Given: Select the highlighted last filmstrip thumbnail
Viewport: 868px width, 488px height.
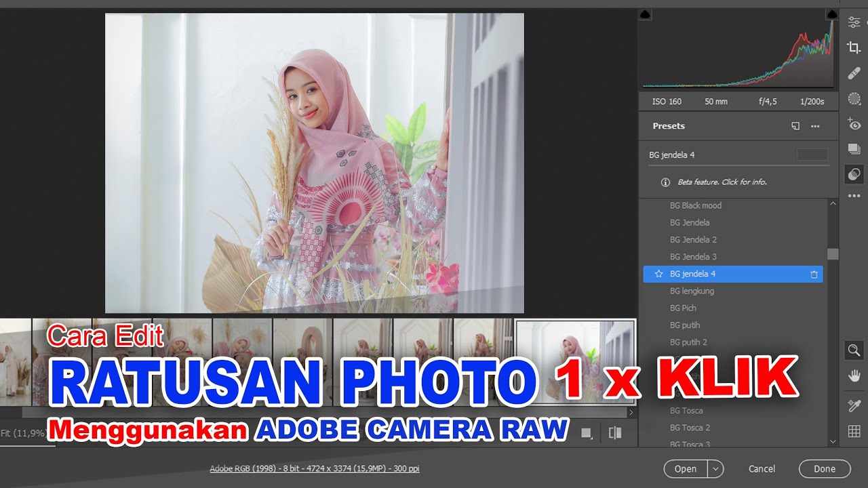Looking at the screenshot, I should coord(575,361).
